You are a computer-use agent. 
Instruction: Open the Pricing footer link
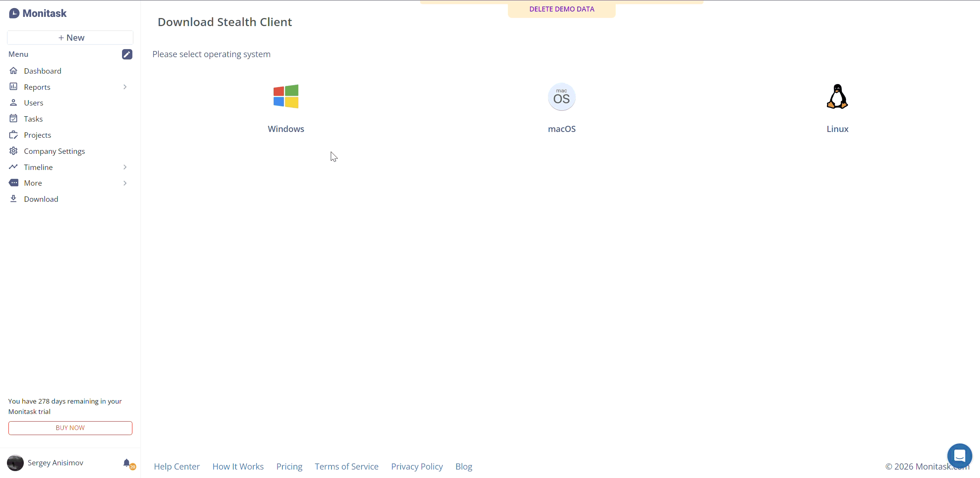[x=289, y=466]
